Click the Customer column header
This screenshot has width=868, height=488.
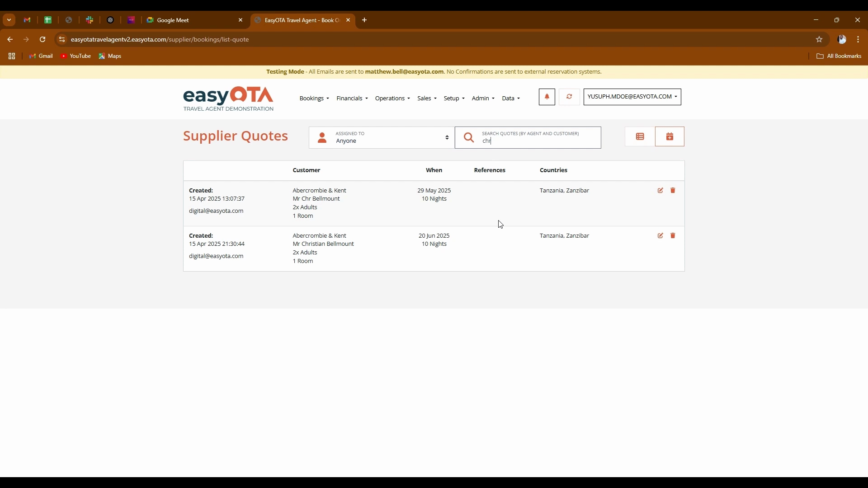(307, 170)
